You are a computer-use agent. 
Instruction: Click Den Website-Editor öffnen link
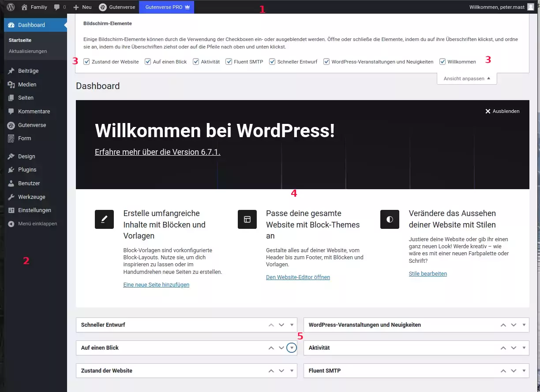pyautogui.click(x=298, y=277)
